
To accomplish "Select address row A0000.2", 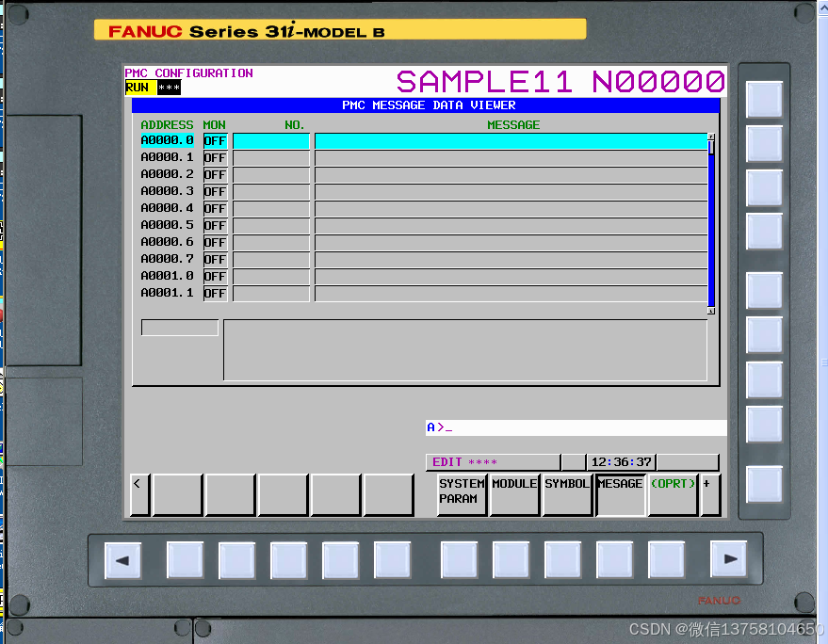I will (x=167, y=174).
